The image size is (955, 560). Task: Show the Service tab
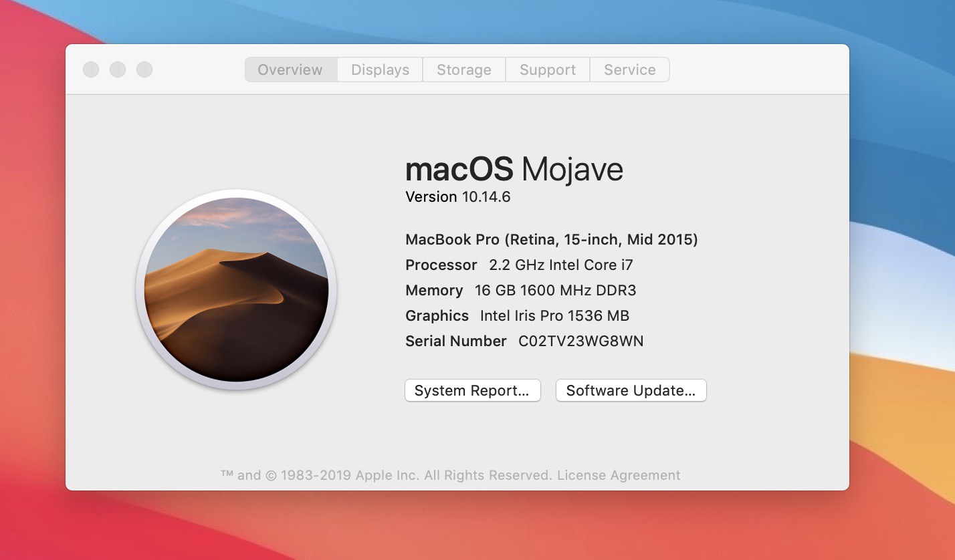629,69
